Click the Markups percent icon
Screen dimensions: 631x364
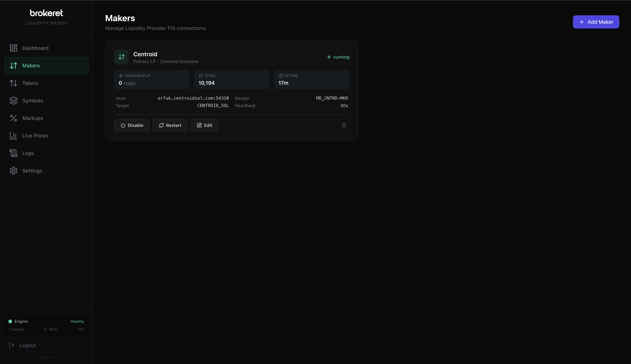[x=13, y=118]
